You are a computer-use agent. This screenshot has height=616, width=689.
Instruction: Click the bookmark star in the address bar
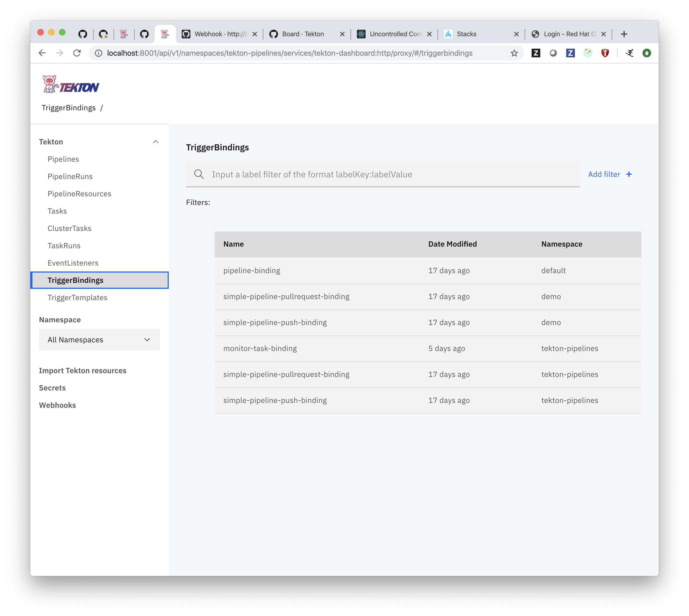tap(514, 53)
